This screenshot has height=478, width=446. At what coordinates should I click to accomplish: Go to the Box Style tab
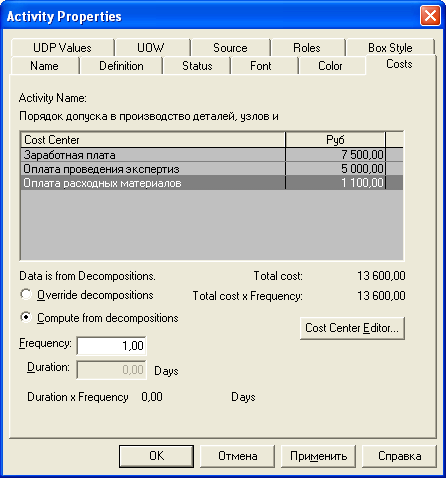click(x=390, y=48)
